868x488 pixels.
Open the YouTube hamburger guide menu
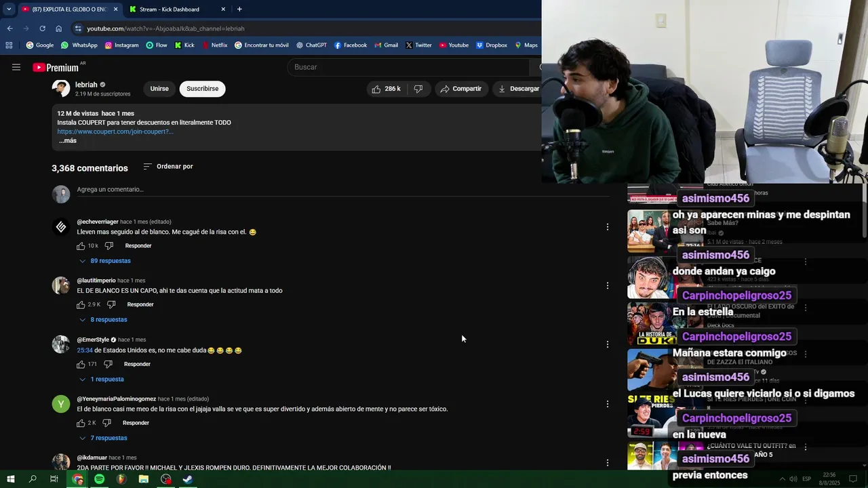click(16, 67)
